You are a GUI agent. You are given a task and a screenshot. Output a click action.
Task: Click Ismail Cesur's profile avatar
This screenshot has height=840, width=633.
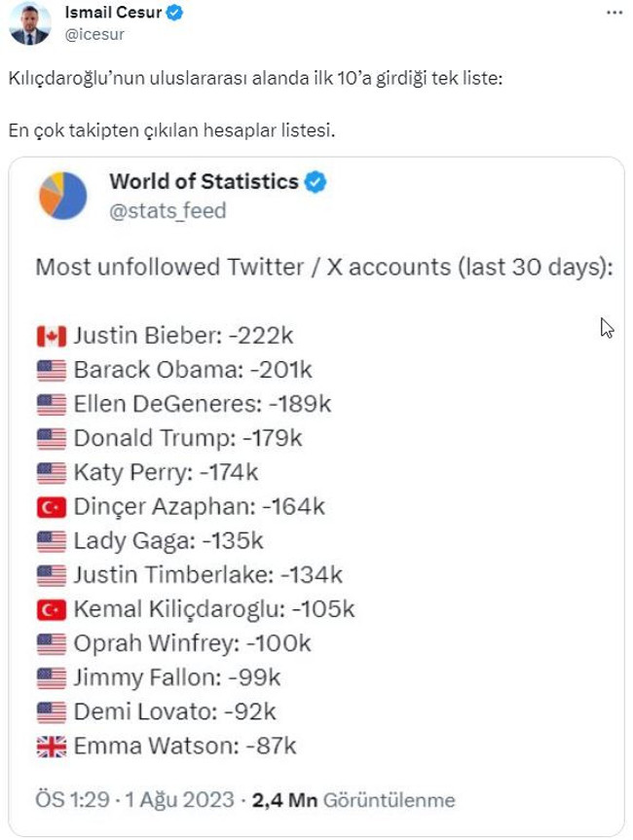point(30,23)
